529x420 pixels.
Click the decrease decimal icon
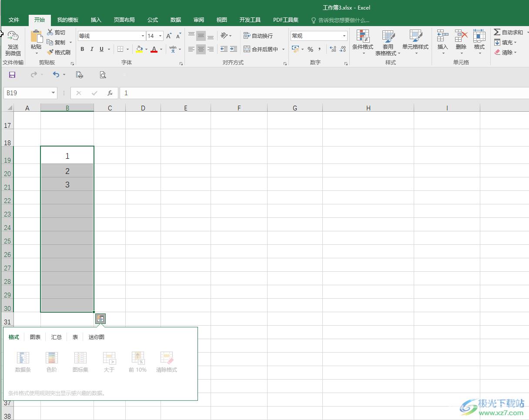point(343,49)
